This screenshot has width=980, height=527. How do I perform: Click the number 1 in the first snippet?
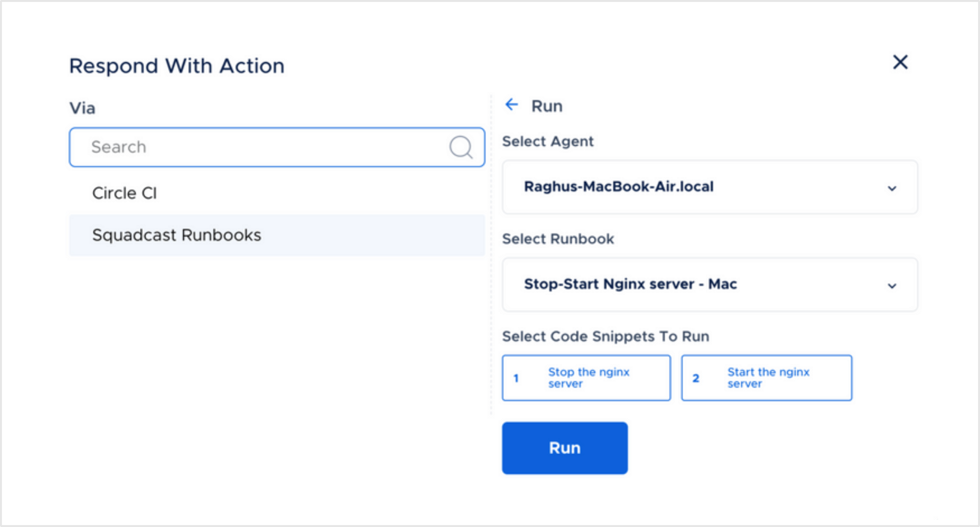(x=516, y=378)
